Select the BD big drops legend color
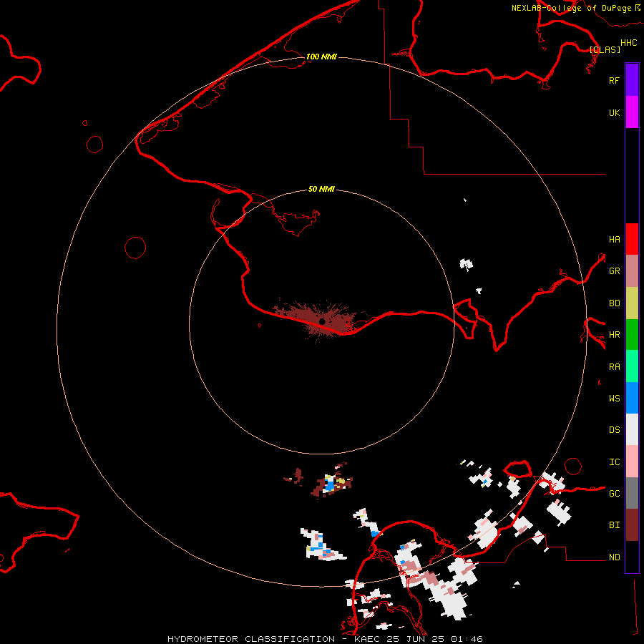Screen dimensions: 644x644 coord(632,303)
